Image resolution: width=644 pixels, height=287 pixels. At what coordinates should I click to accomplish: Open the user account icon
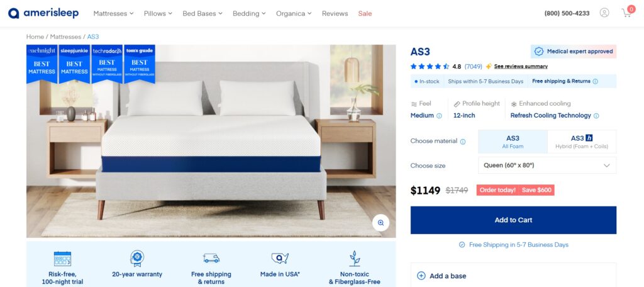click(604, 13)
